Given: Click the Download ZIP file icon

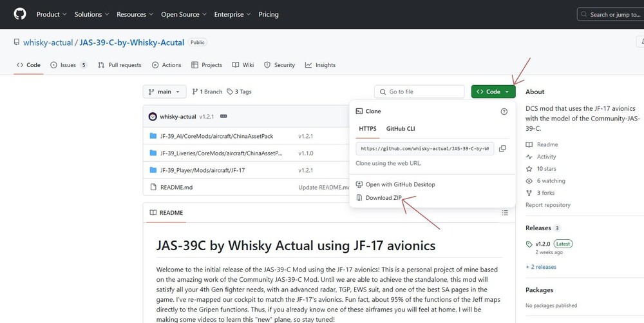Looking at the screenshot, I should click(x=359, y=198).
